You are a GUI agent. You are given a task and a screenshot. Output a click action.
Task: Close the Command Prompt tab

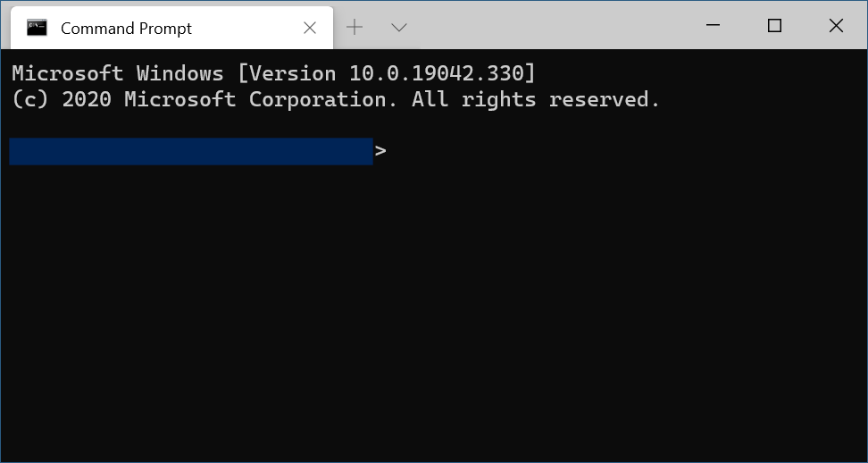tap(310, 28)
